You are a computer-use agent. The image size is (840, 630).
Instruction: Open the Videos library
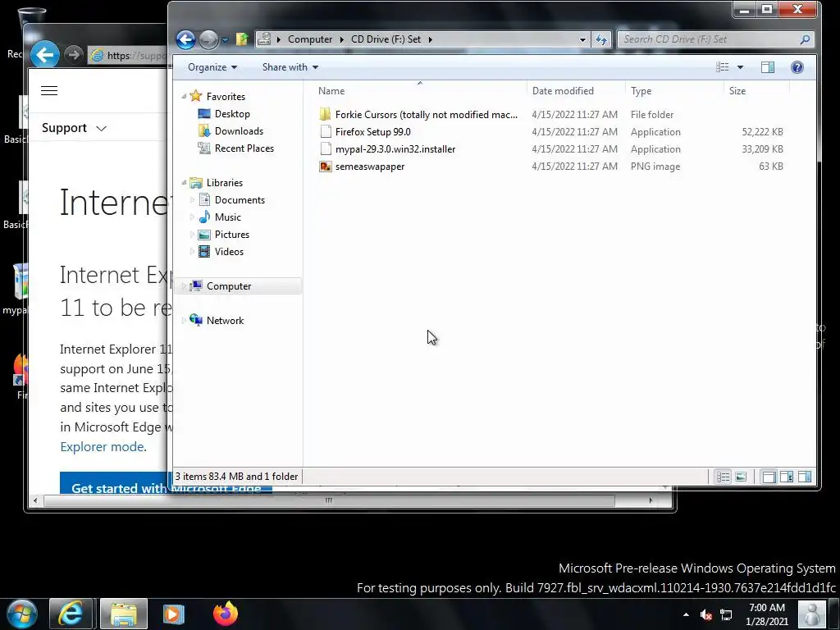229,251
